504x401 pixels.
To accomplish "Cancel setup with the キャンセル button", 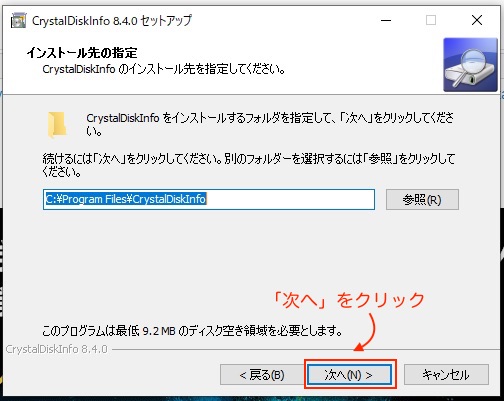I will 446,375.
